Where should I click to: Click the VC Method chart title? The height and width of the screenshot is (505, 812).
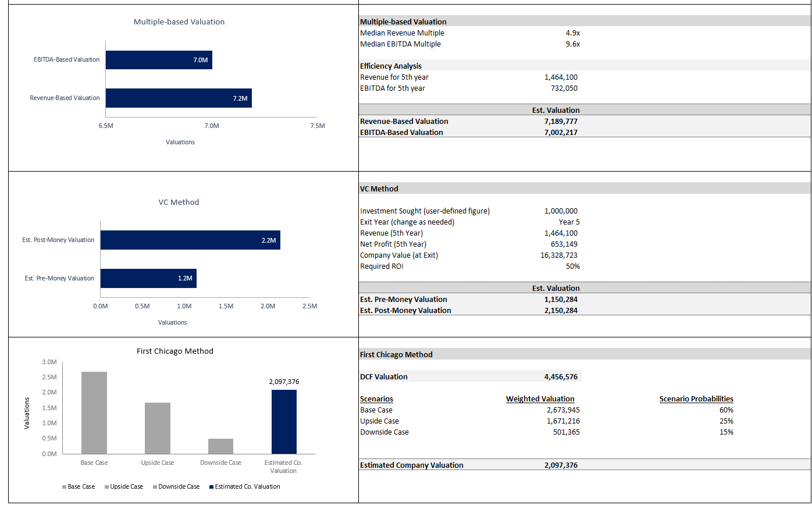(x=179, y=202)
